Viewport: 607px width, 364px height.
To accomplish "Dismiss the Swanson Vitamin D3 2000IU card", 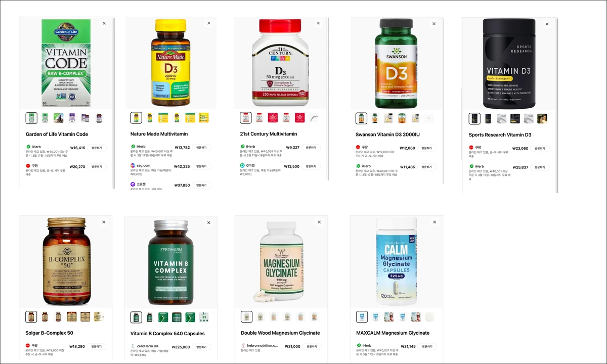I will 433,24.
